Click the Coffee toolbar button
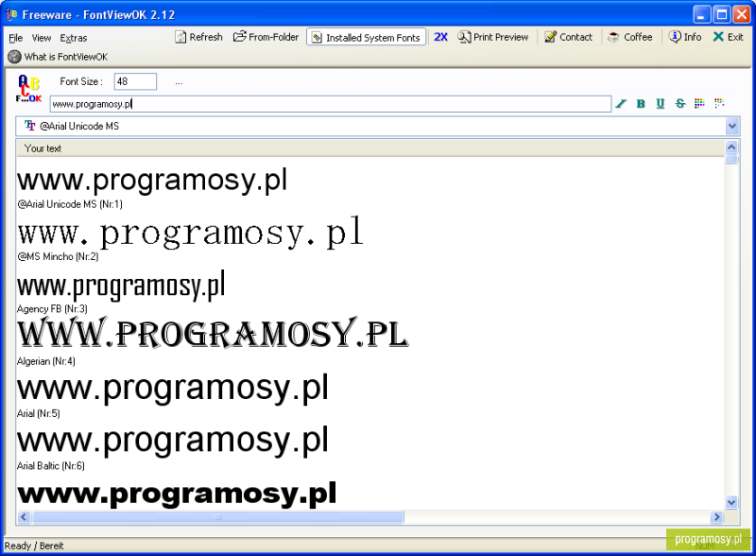Viewport: 756px width, 556px height. point(630,37)
